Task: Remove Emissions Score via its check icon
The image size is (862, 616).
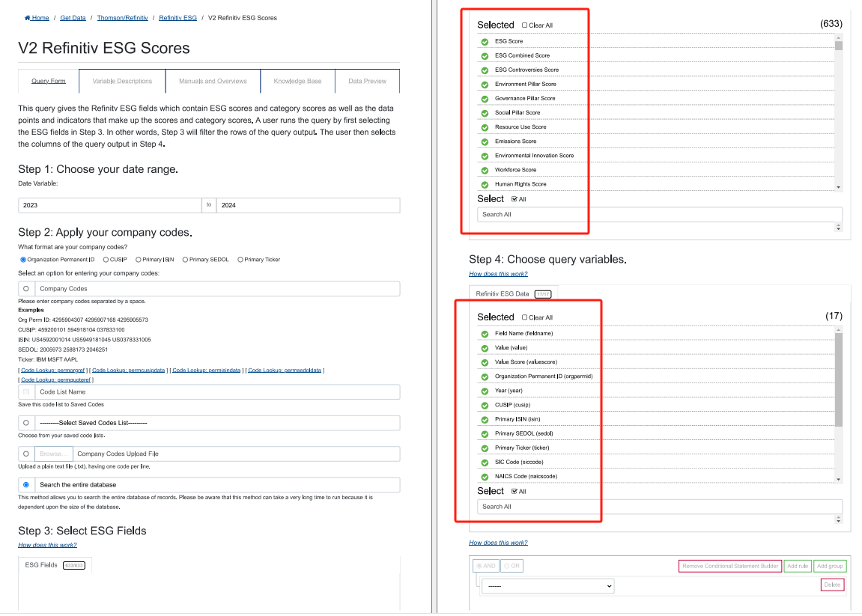Action: tap(485, 141)
